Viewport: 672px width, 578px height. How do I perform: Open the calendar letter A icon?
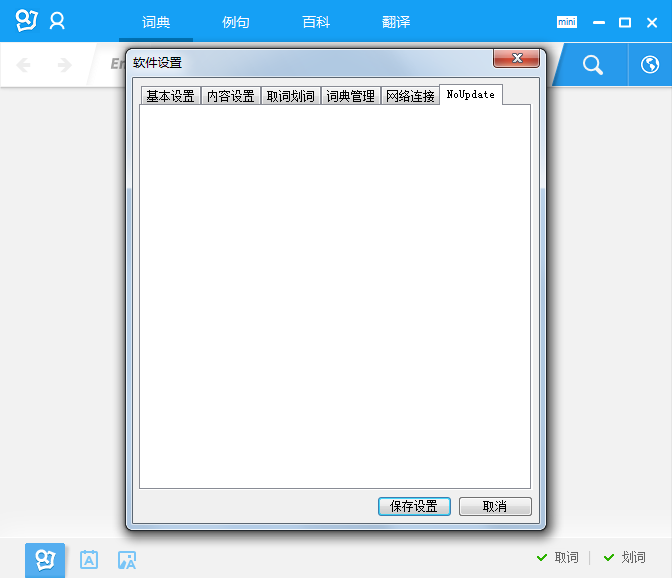89,560
